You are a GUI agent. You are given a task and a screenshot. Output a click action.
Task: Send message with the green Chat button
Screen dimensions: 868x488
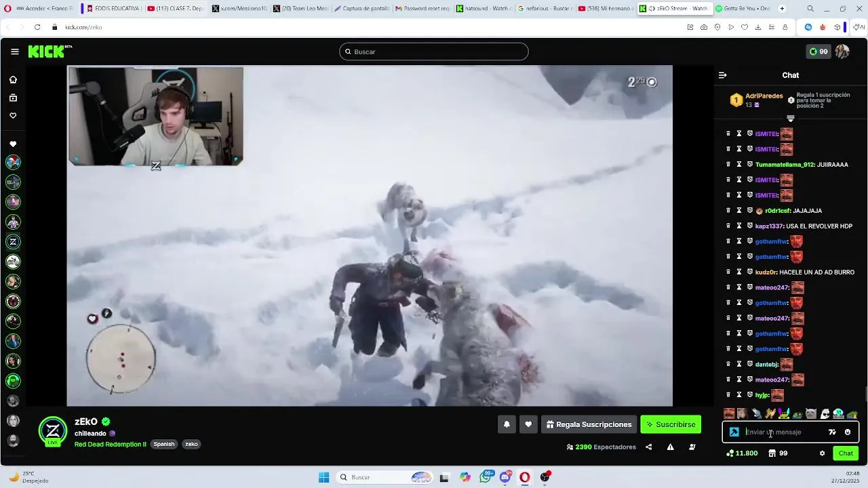pos(846,453)
